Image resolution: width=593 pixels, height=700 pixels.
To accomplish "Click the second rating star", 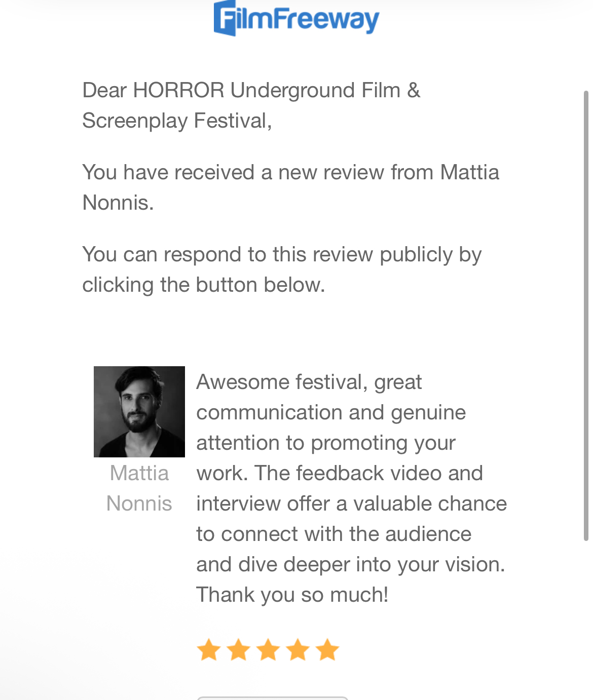I will point(238,650).
